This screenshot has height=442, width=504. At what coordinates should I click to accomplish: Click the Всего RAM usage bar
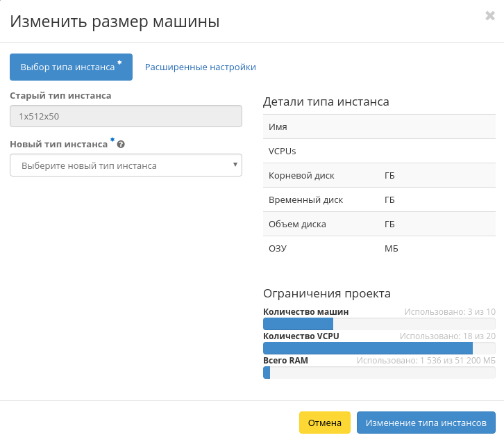pos(379,373)
